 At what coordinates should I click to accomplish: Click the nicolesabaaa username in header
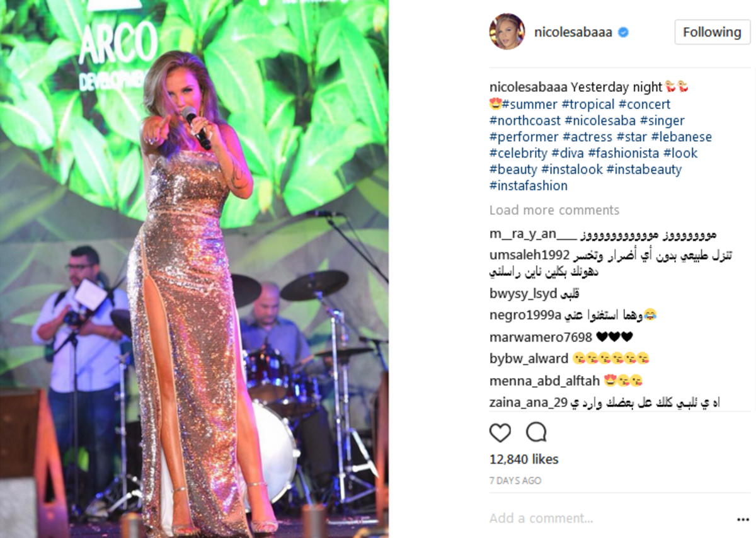click(573, 33)
